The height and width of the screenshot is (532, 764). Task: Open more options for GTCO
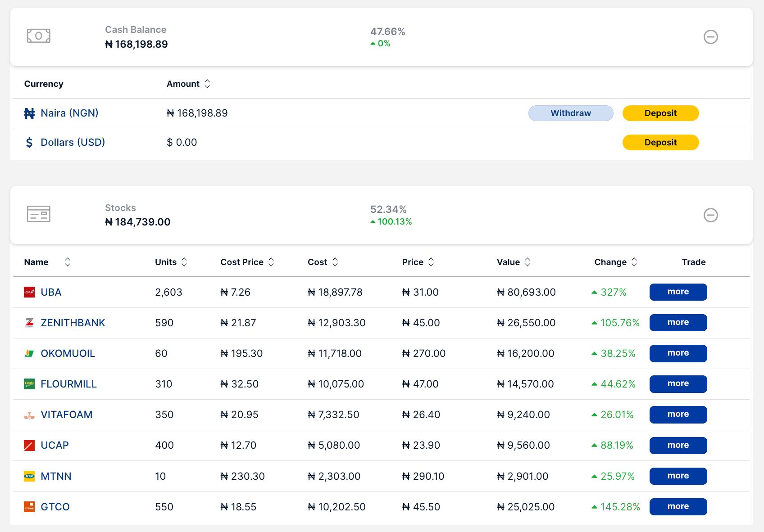click(x=678, y=506)
